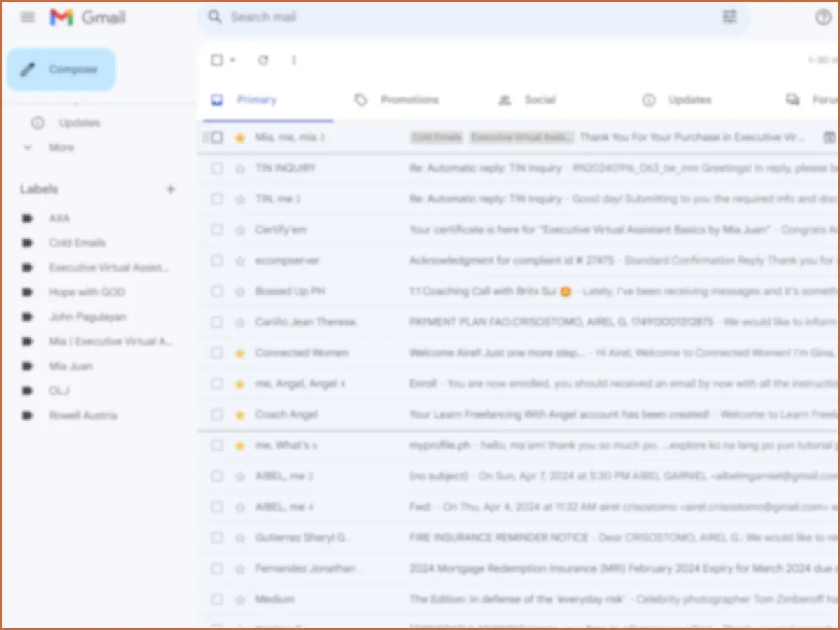Star the Bossed Up PH email
Screen dimensions: 840x630
pyautogui.click(x=240, y=291)
